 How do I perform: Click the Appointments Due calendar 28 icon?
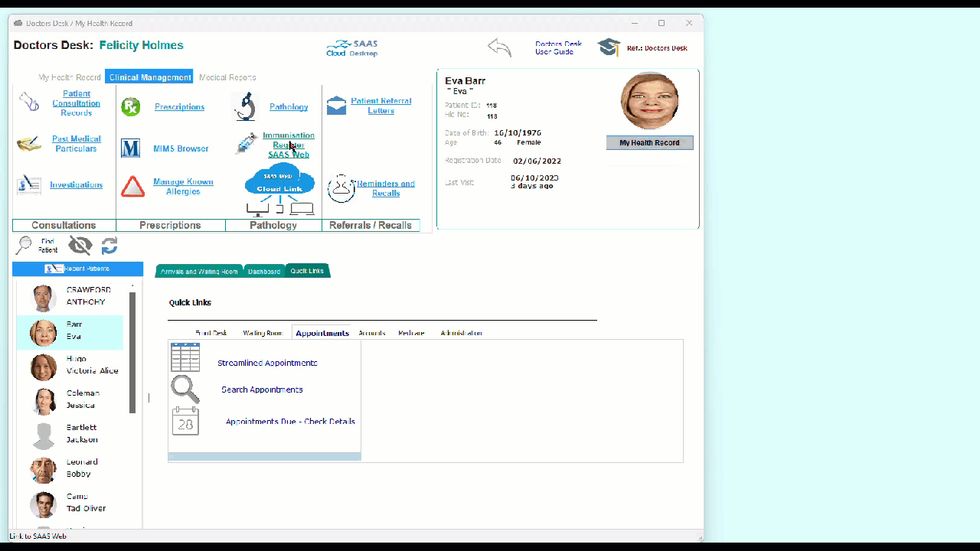click(185, 421)
